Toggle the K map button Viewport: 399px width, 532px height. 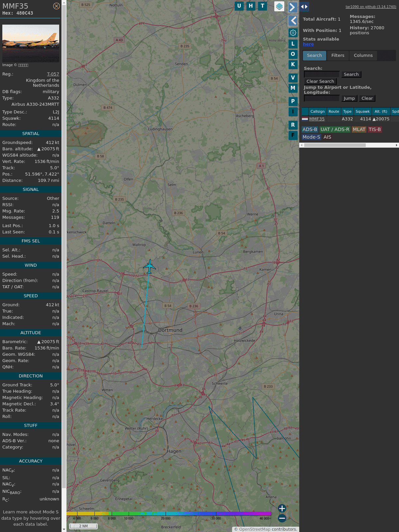tap(293, 65)
